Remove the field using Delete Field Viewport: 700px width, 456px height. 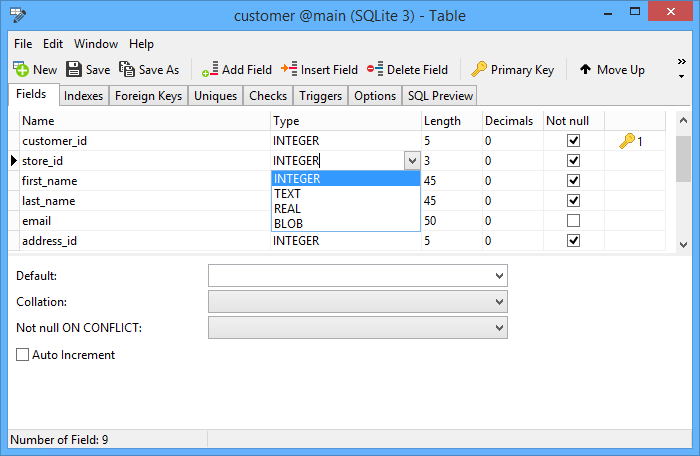pyautogui.click(x=375, y=69)
